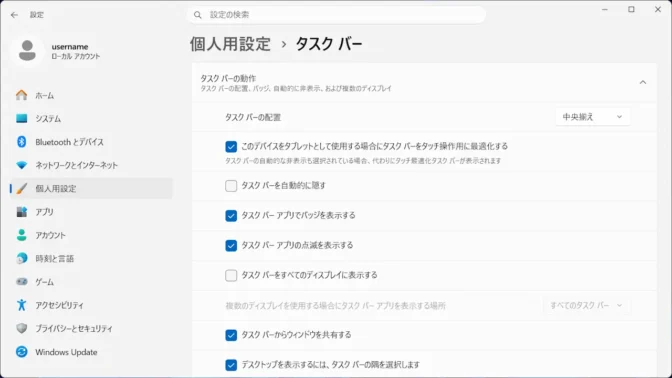Open システム settings page
This screenshot has width=672, height=378.
point(91,118)
